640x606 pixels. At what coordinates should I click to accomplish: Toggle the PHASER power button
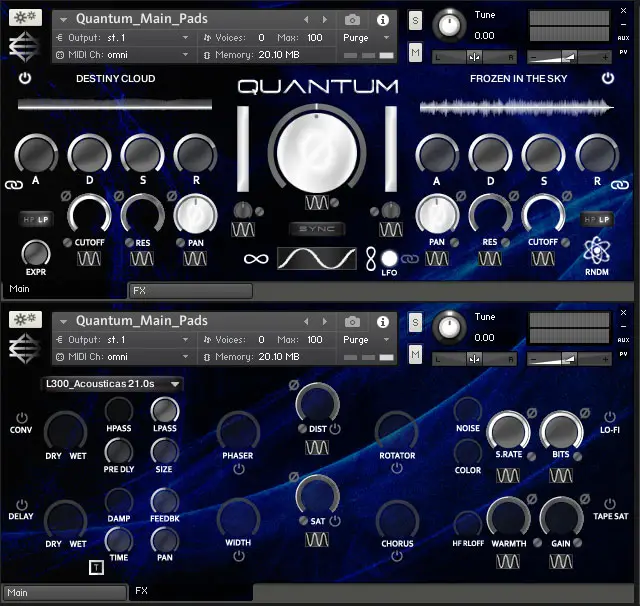pyautogui.click(x=239, y=469)
